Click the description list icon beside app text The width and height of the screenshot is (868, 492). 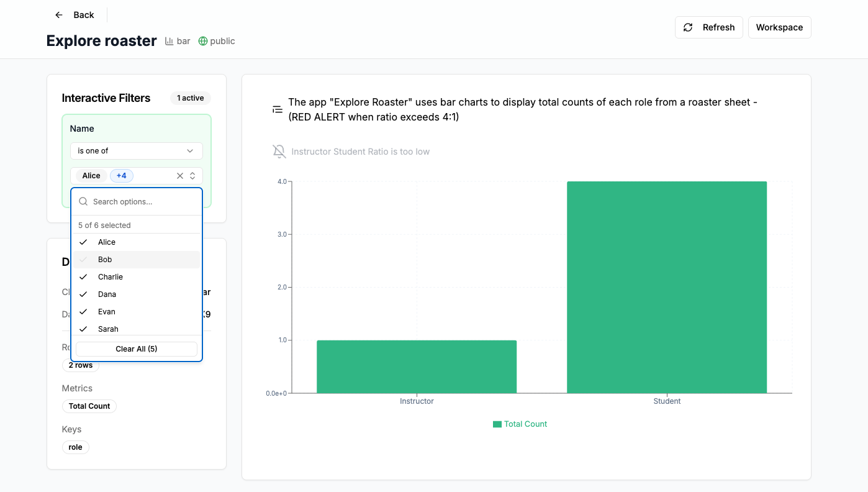pyautogui.click(x=278, y=109)
